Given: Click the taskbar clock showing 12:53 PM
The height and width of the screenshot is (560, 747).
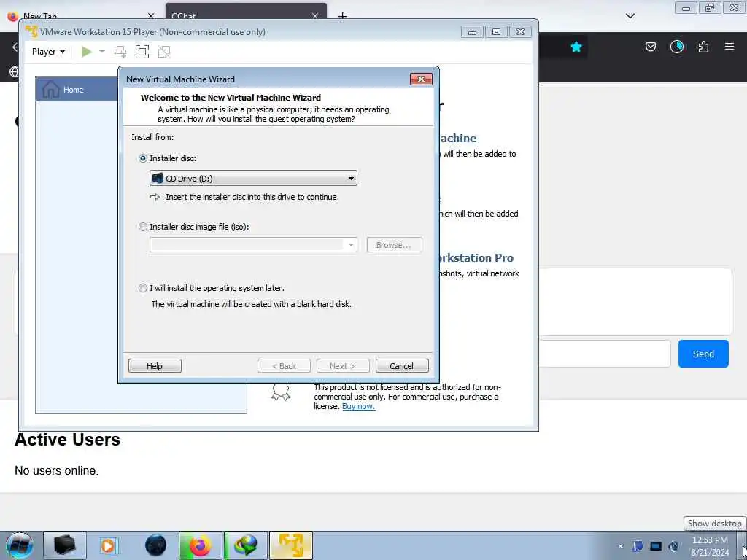Looking at the screenshot, I should tap(709, 546).
